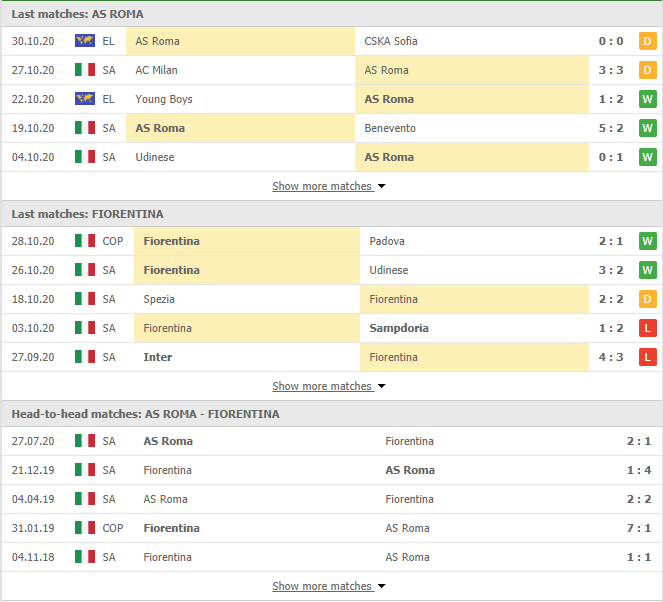Viewport: 663px width, 602px height.
Task: Click the orange D badge for Spezia match
Action: (x=647, y=299)
